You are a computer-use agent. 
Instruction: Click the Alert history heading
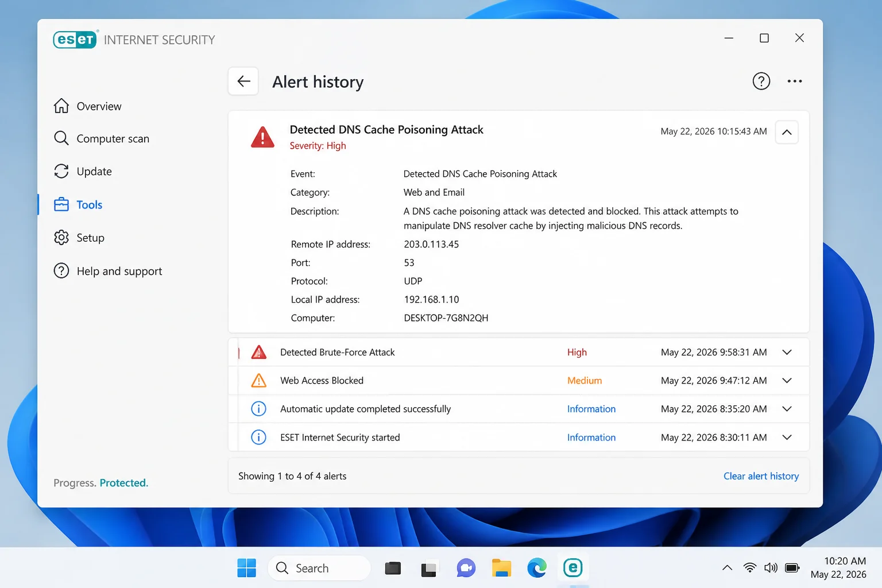pyautogui.click(x=318, y=82)
